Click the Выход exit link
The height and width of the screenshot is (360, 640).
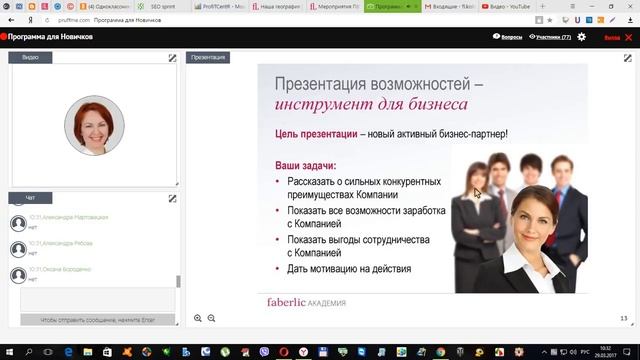coord(612,37)
